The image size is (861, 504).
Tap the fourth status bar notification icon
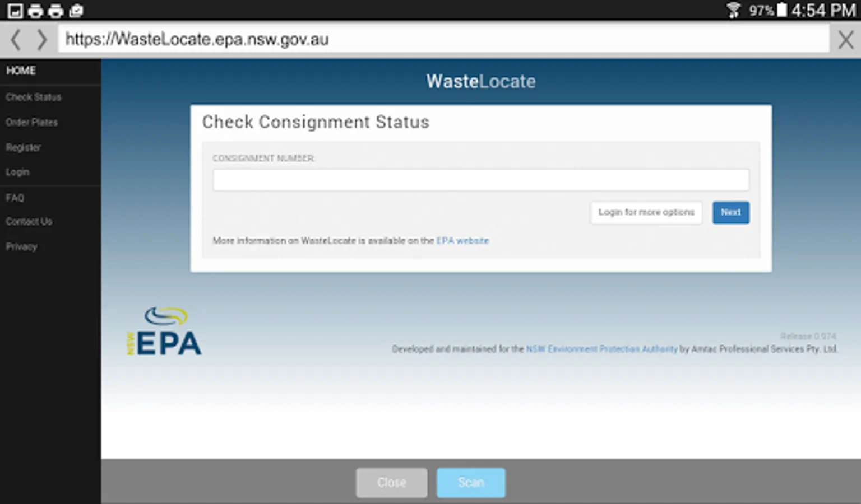point(76,11)
